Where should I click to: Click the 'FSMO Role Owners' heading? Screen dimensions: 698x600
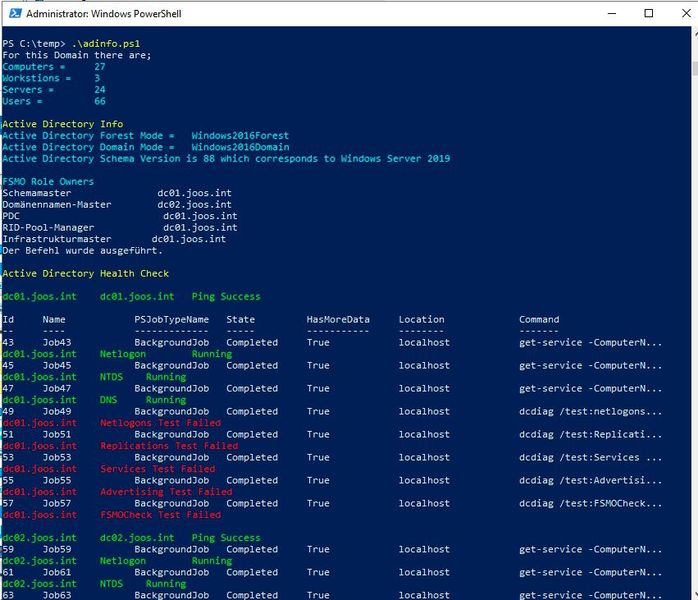pos(48,182)
